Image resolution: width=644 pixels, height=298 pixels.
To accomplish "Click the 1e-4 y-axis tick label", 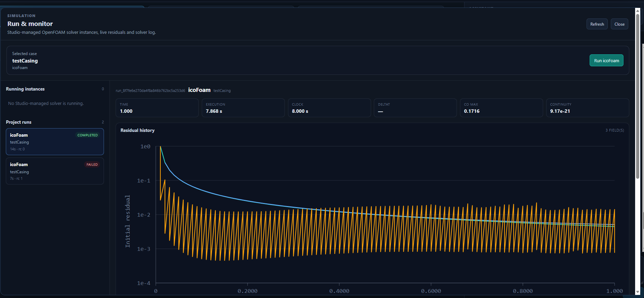I will tap(144, 283).
